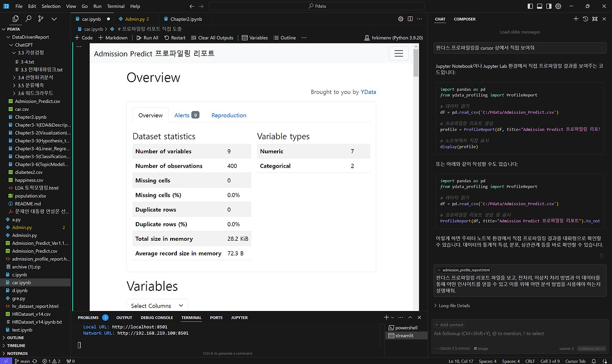The height and width of the screenshot is (364, 612).
Task: Open the Search icon in sidebar
Action: 28,19
